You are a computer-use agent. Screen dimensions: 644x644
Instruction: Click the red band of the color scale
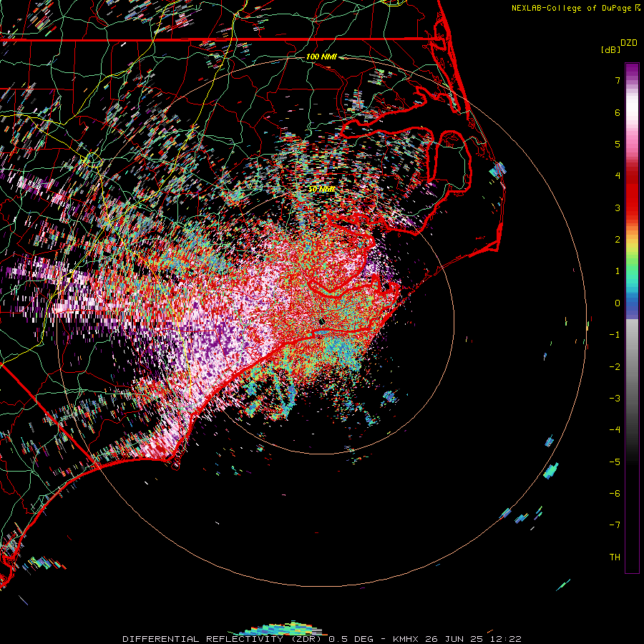coord(632,193)
